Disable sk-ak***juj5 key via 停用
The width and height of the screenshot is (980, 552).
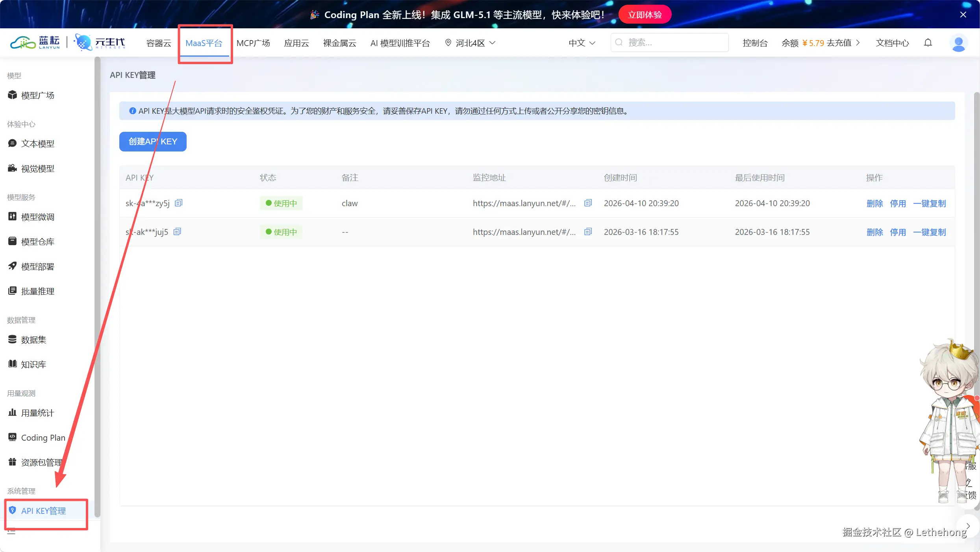tap(898, 232)
